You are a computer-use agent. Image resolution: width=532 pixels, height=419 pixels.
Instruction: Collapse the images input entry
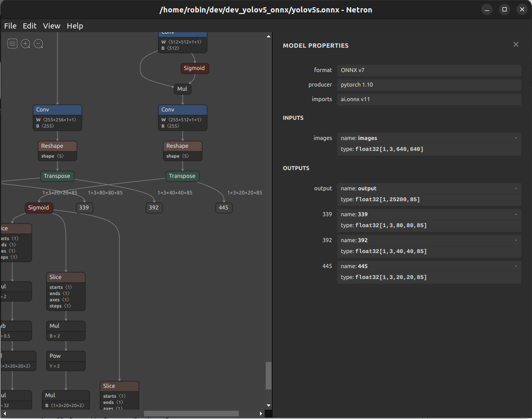516,138
